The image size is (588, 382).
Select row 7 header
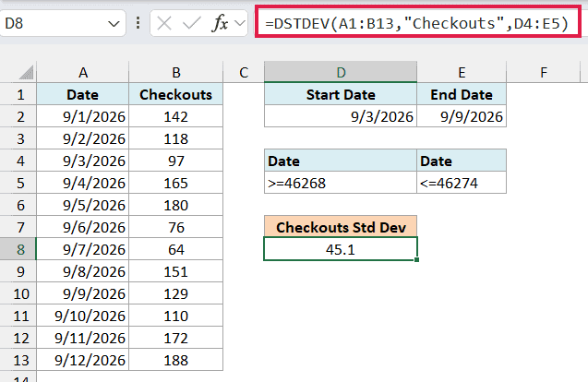click(x=18, y=227)
